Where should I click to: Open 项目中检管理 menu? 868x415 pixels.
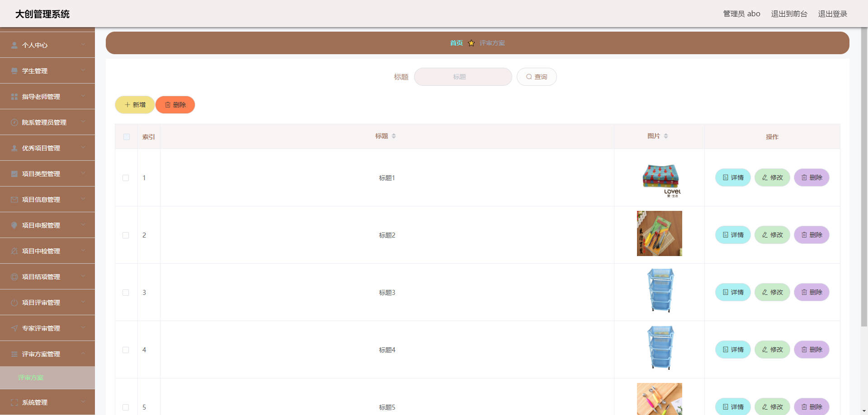click(x=47, y=251)
